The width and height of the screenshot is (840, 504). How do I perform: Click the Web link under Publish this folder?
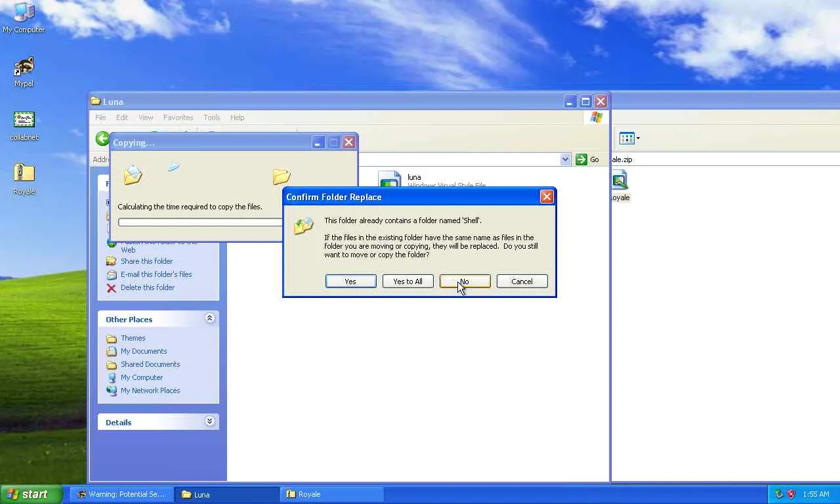click(x=128, y=250)
